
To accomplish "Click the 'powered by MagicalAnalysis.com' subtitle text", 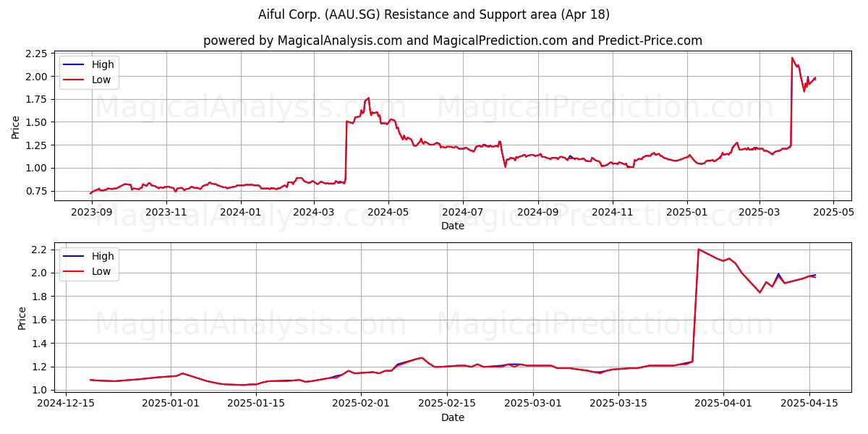I will tap(302, 41).
